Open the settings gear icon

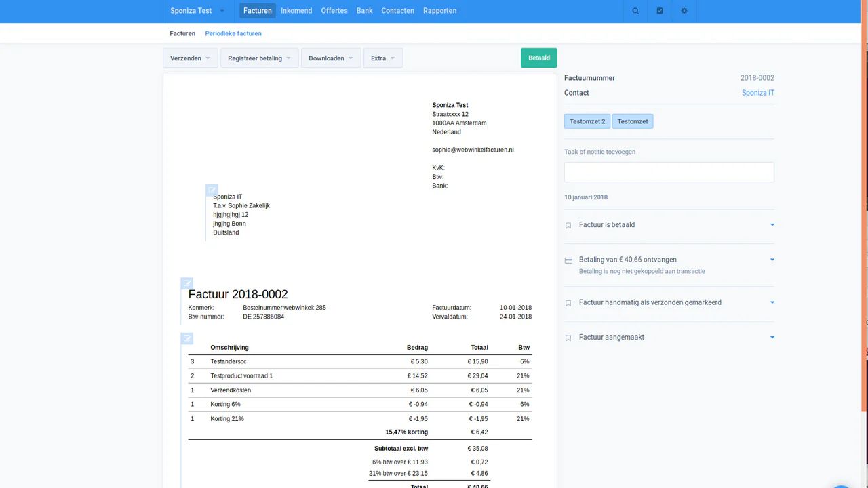click(684, 11)
